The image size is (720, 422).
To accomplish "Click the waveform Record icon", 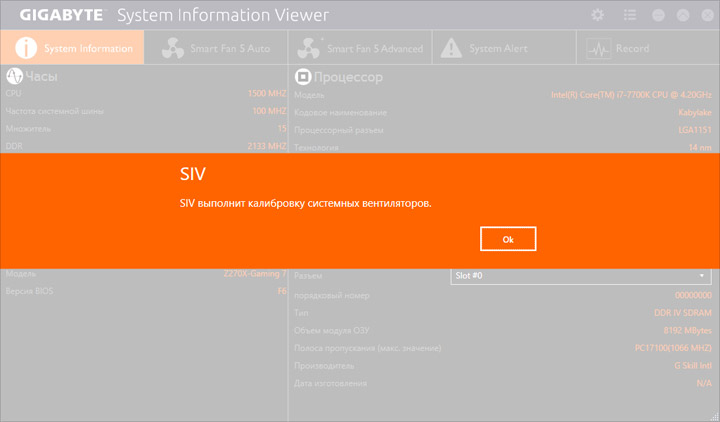I will click(x=599, y=48).
